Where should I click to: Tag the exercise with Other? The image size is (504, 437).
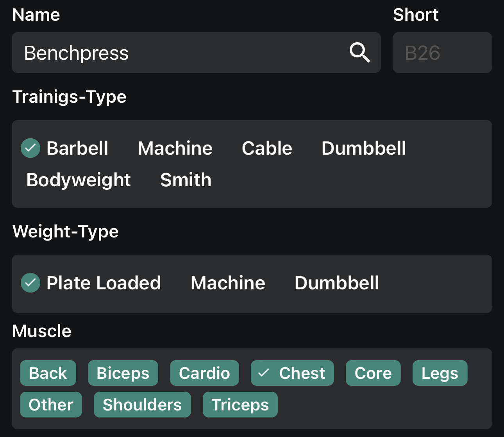coord(51,405)
